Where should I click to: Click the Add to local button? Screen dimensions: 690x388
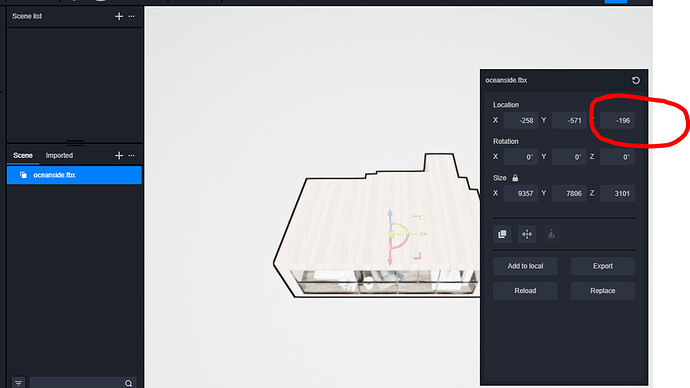click(525, 266)
